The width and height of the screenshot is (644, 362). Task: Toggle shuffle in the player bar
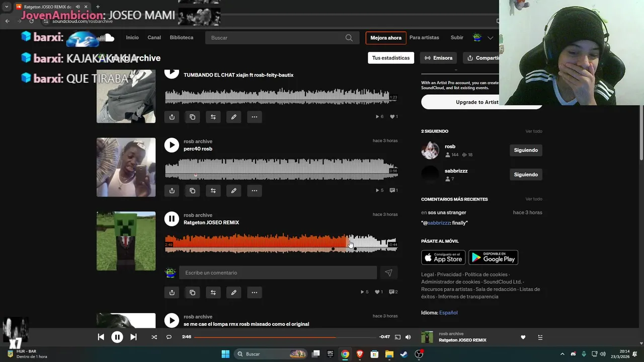tap(154, 337)
